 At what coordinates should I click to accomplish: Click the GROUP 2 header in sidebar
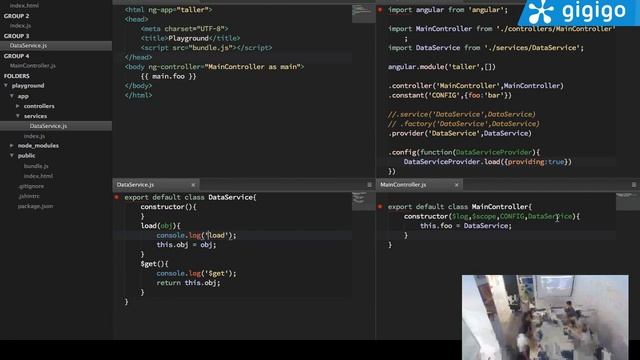point(16,16)
